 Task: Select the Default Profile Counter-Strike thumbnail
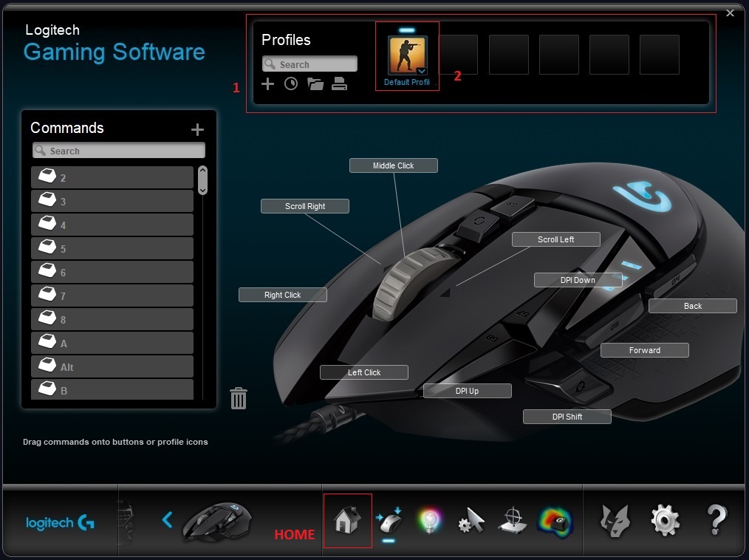pyautogui.click(x=407, y=56)
